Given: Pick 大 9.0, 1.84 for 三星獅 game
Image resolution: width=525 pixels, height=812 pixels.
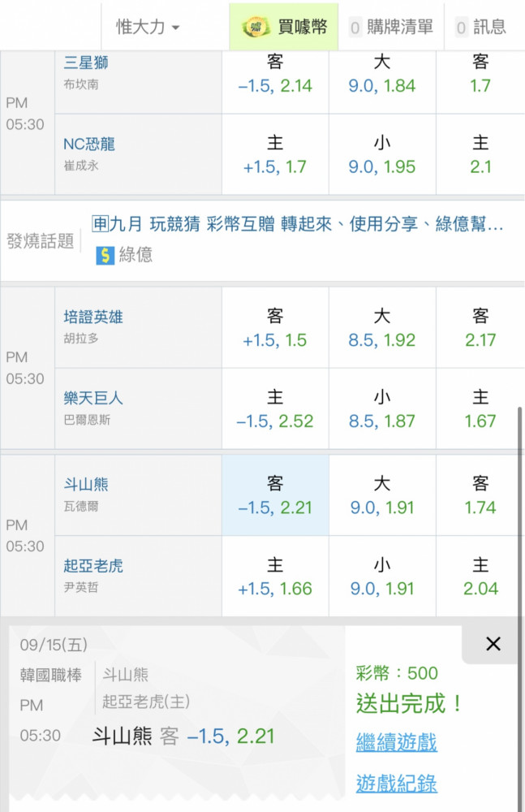Looking at the screenshot, I should pyautogui.click(x=382, y=74).
